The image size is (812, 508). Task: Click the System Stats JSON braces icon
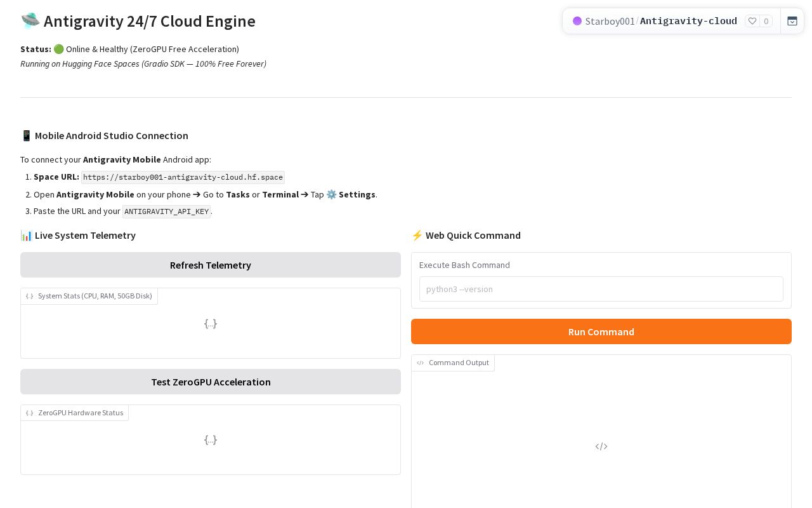[x=30, y=296]
